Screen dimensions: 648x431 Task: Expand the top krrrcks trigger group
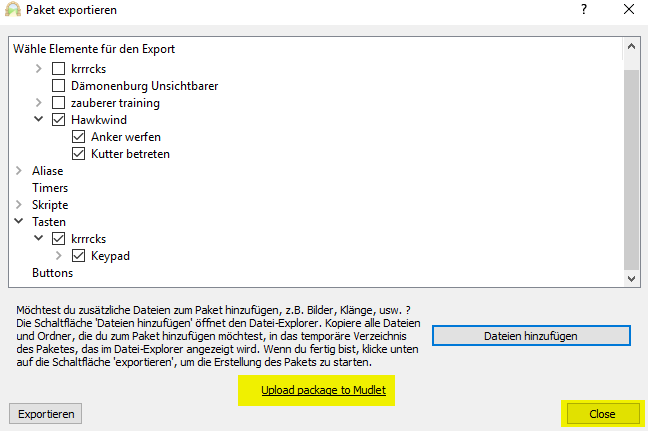pos(38,69)
